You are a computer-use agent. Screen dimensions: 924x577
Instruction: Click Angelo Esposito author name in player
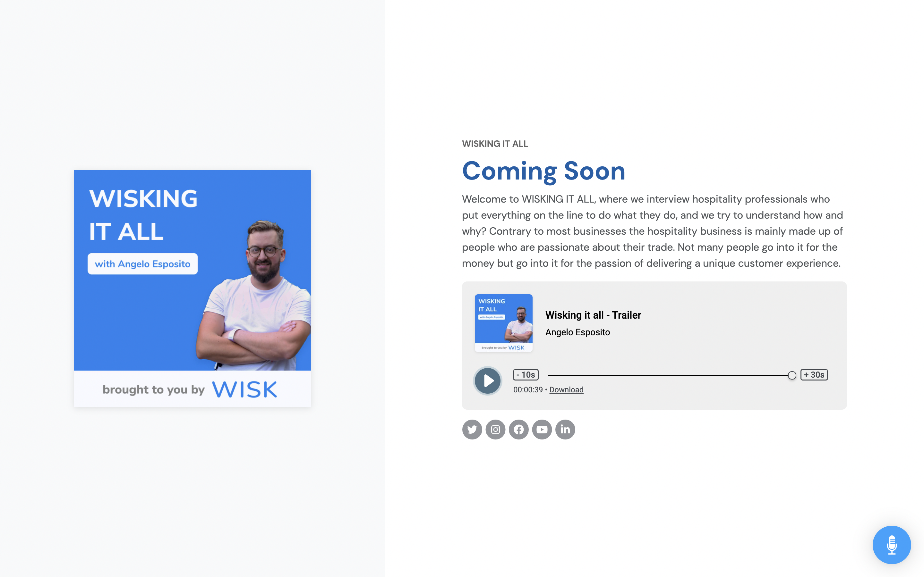(x=577, y=332)
